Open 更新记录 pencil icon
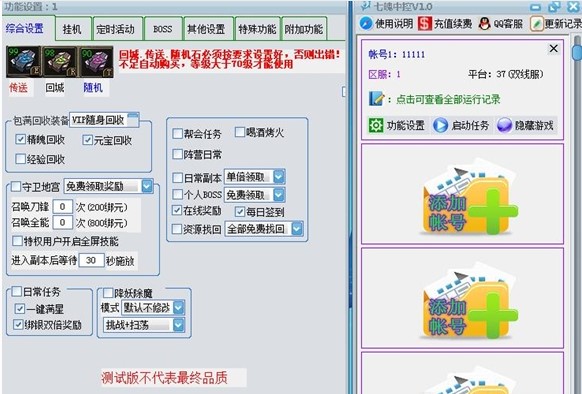This screenshot has height=394, width=582. coord(536,24)
